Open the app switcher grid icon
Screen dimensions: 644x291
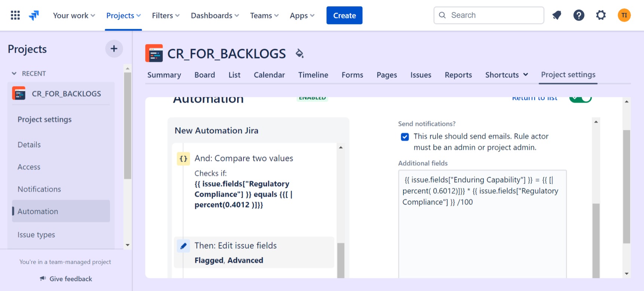[x=15, y=15]
